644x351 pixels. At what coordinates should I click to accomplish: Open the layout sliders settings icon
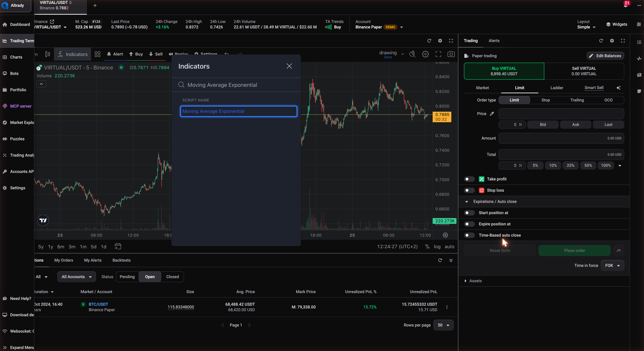(639, 24)
